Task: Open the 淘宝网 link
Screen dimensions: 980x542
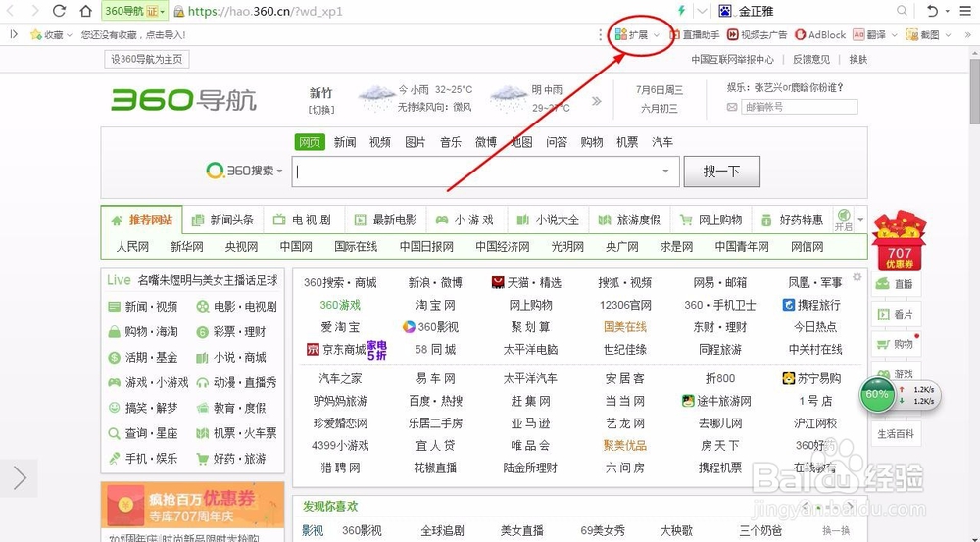Action: pyautogui.click(x=436, y=305)
